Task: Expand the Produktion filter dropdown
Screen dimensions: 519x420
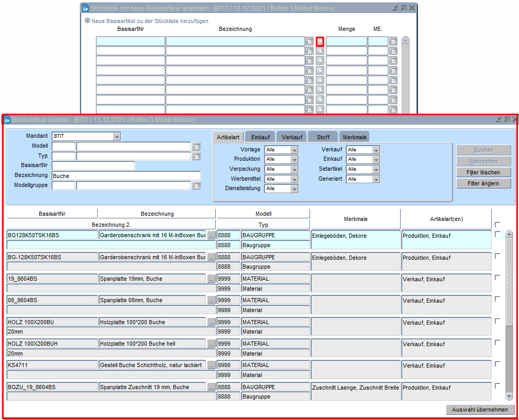Action: (x=294, y=159)
